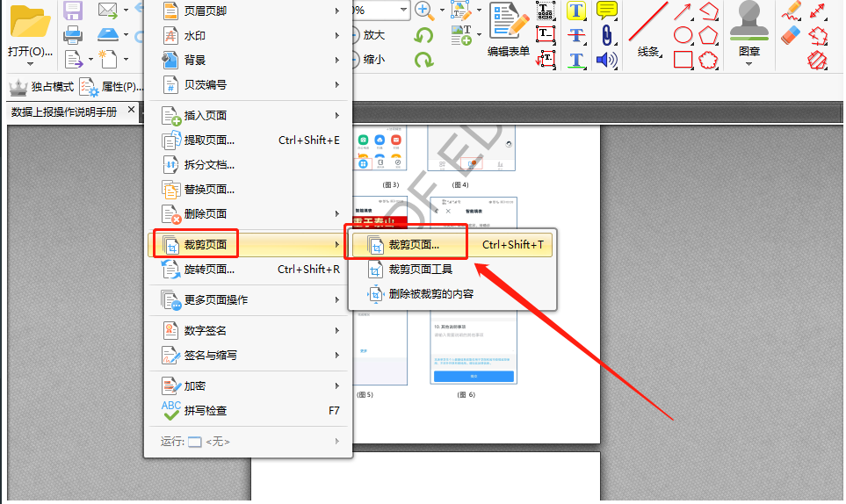
Task: Open the email icon dropdown arrow
Action: click(126, 10)
